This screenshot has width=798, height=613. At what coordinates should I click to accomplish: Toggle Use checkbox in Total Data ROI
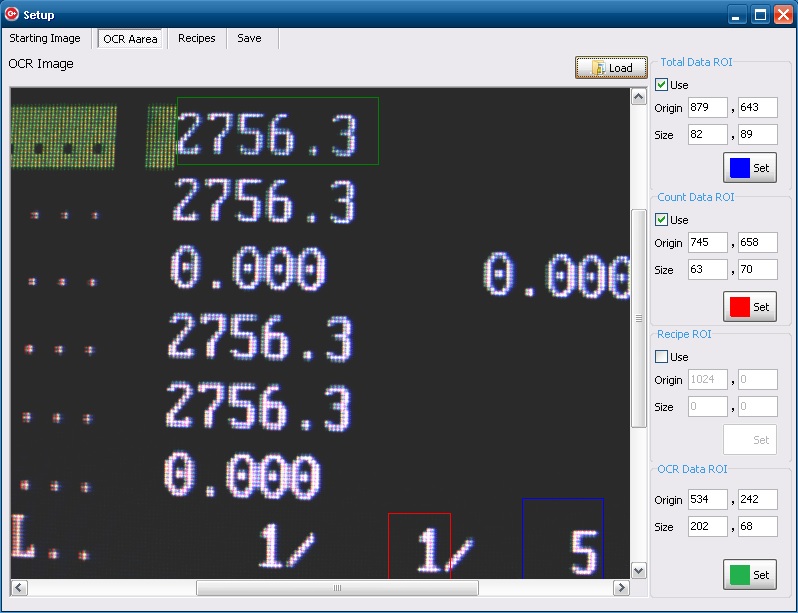[x=661, y=85]
